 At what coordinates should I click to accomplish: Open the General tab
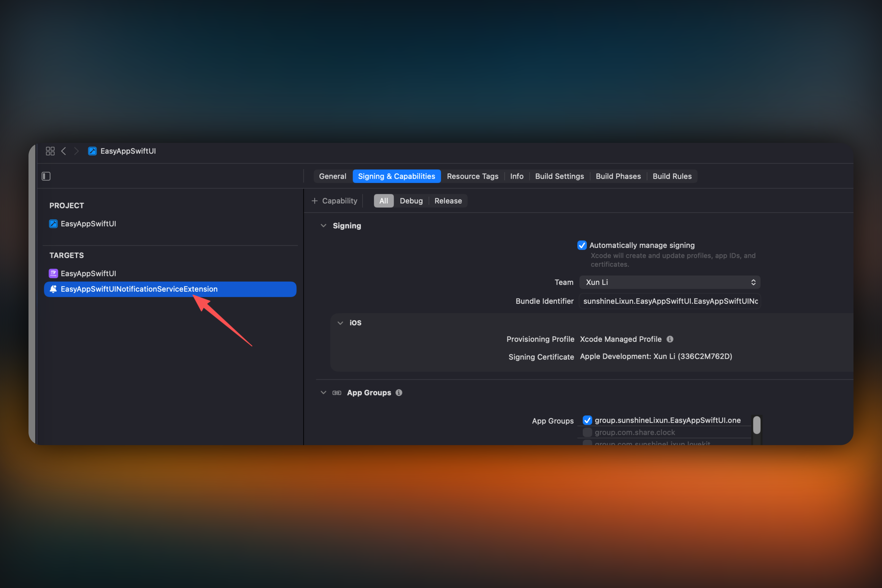[x=332, y=176]
